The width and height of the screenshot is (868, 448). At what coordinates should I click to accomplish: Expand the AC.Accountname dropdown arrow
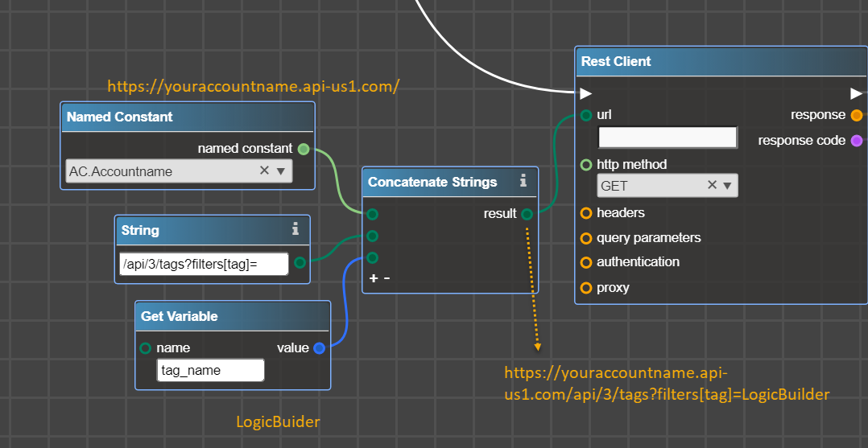pyautogui.click(x=281, y=171)
